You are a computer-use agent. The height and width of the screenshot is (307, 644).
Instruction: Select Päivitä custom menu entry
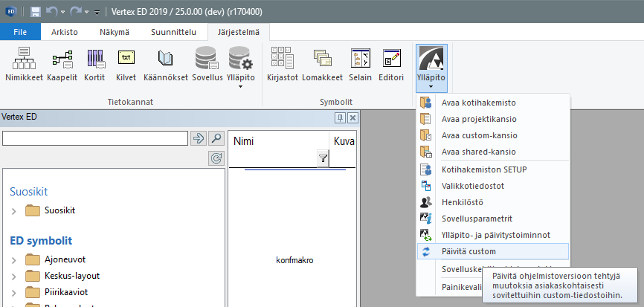click(x=468, y=251)
